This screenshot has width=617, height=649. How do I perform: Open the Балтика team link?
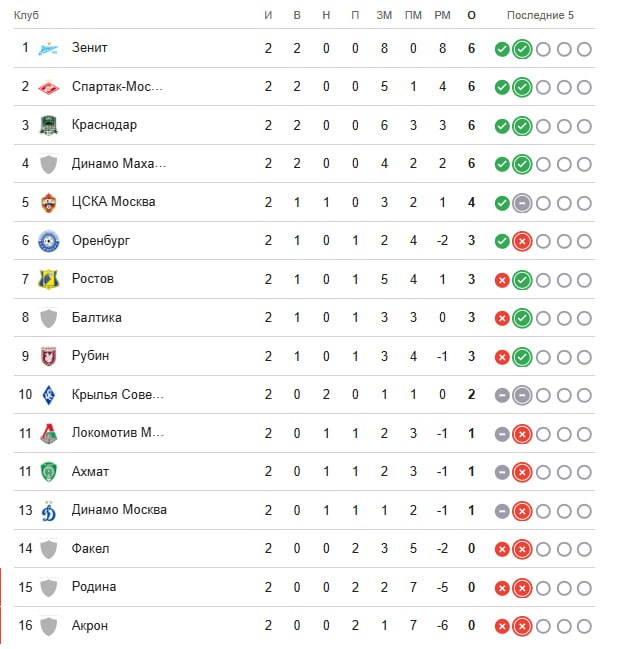[x=96, y=317]
